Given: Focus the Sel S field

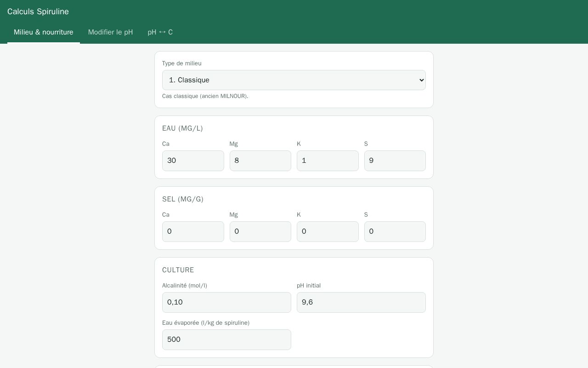Looking at the screenshot, I should (395, 231).
